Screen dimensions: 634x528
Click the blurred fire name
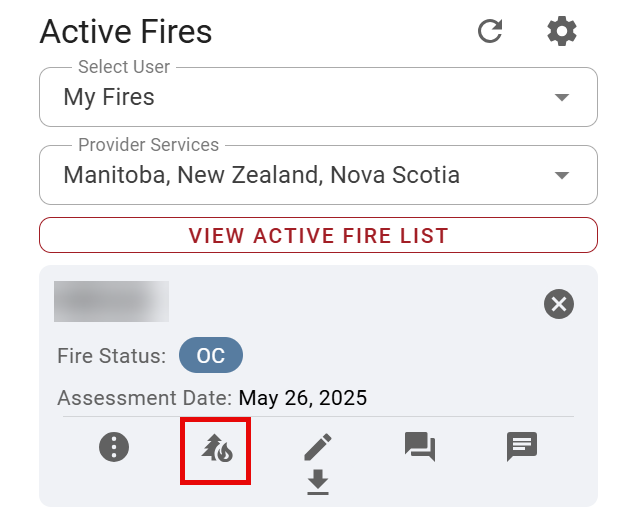111,301
